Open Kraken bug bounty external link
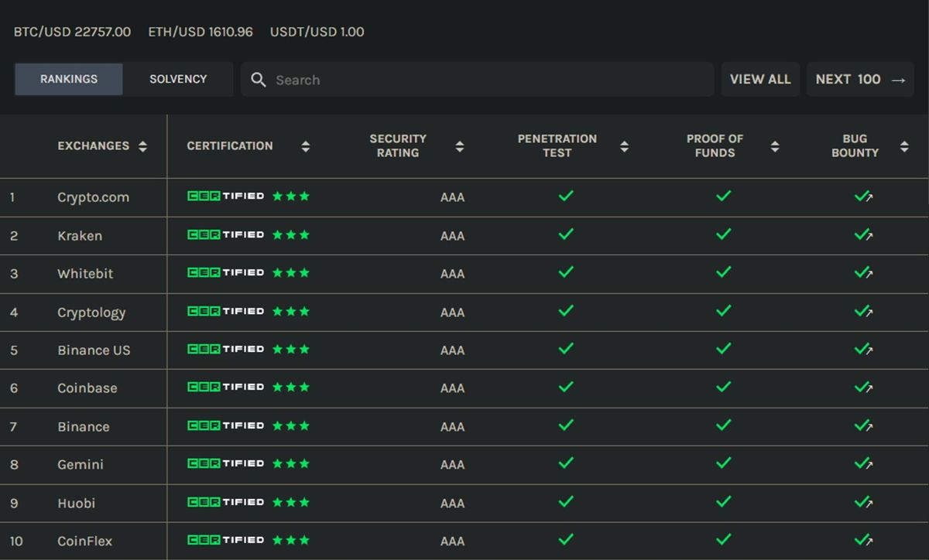The width and height of the screenshot is (929, 560). click(x=863, y=235)
